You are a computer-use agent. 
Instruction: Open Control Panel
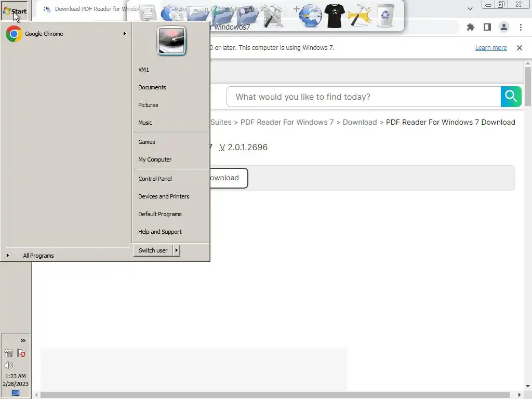[x=155, y=179]
